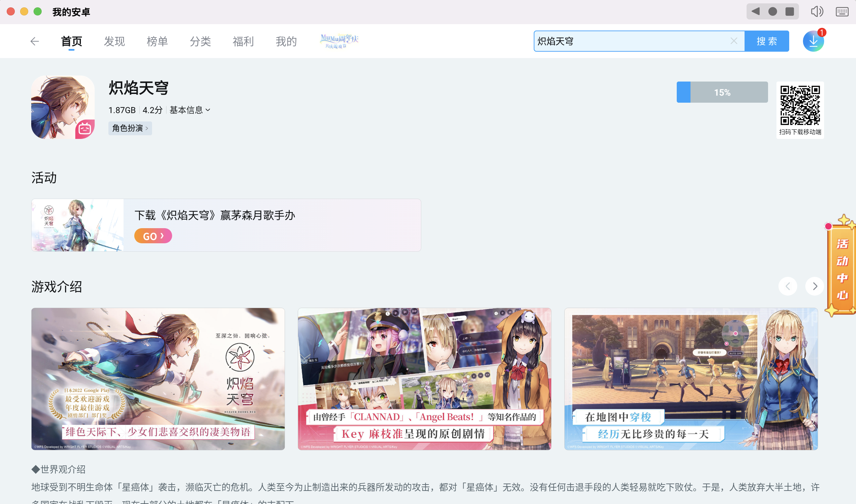Click the 1.87GB size text
The image size is (856, 504).
[x=122, y=110]
